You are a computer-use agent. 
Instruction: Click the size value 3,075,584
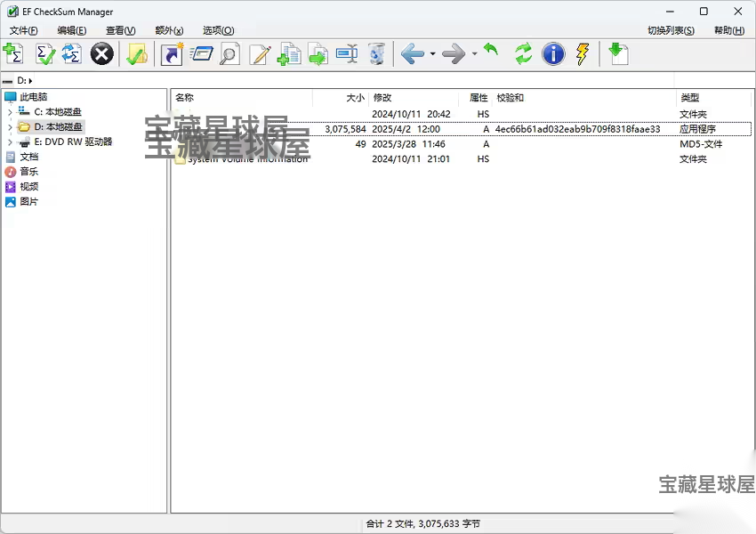click(345, 129)
